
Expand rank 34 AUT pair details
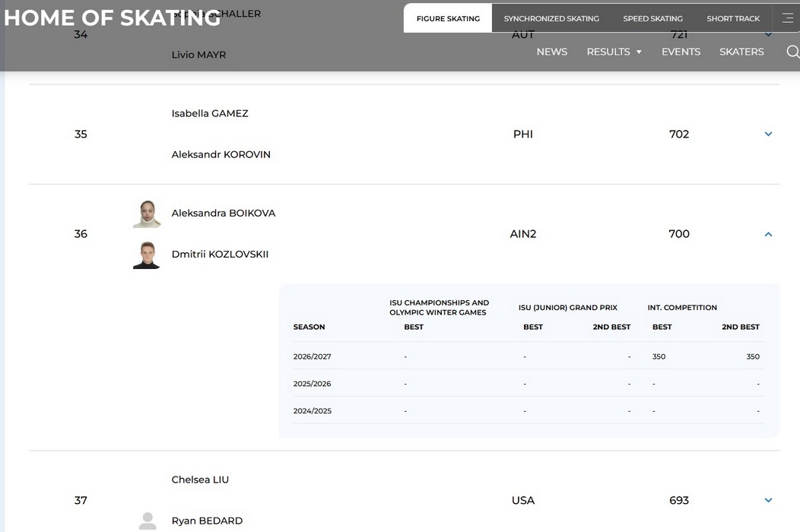click(x=768, y=35)
